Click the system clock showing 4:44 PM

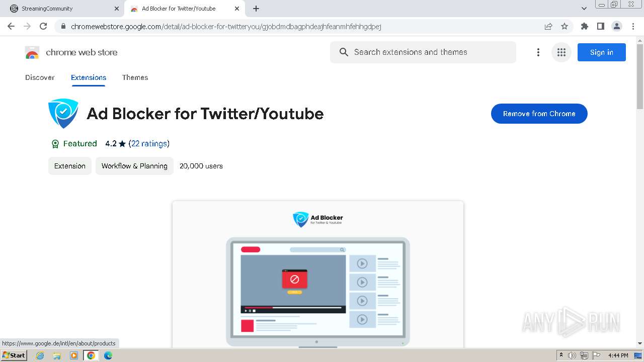[618, 355]
